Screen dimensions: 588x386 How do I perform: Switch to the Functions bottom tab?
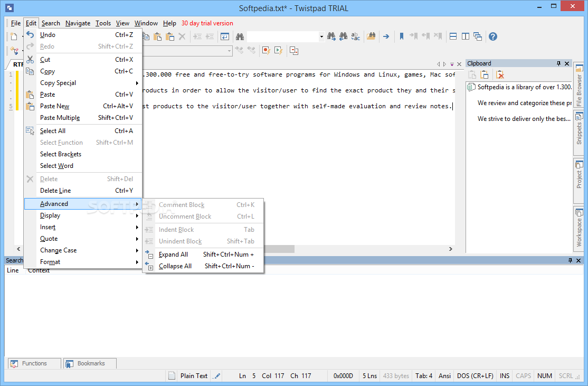coord(34,363)
